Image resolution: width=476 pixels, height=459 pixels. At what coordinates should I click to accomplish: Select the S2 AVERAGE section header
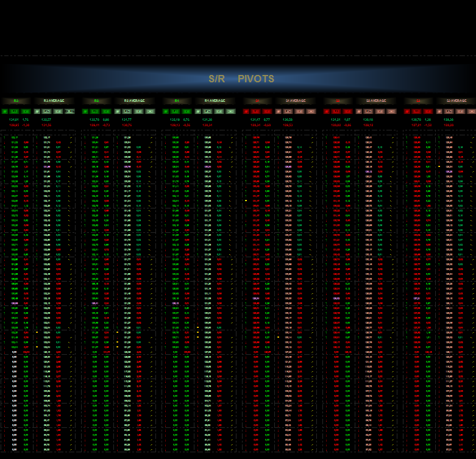pyautogui.click(x=376, y=101)
